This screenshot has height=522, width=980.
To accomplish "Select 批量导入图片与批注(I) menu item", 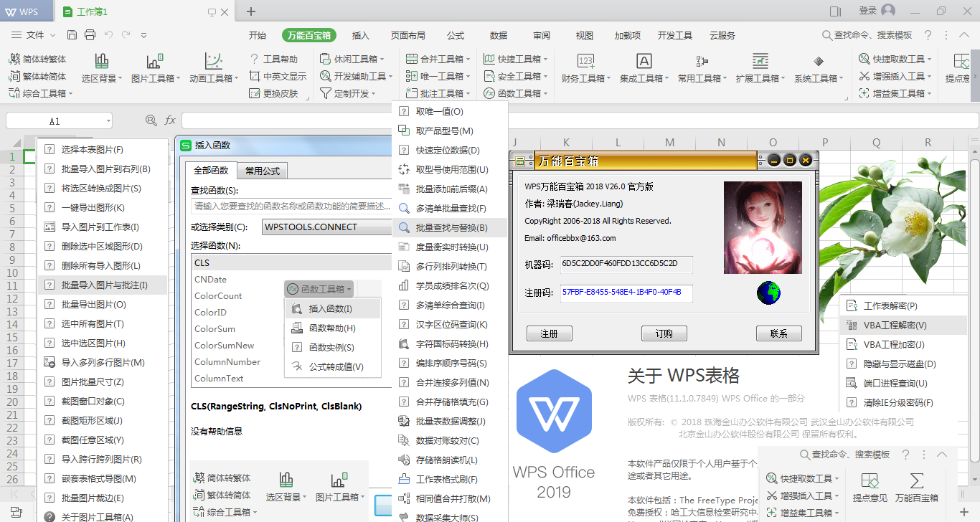I will tap(102, 285).
